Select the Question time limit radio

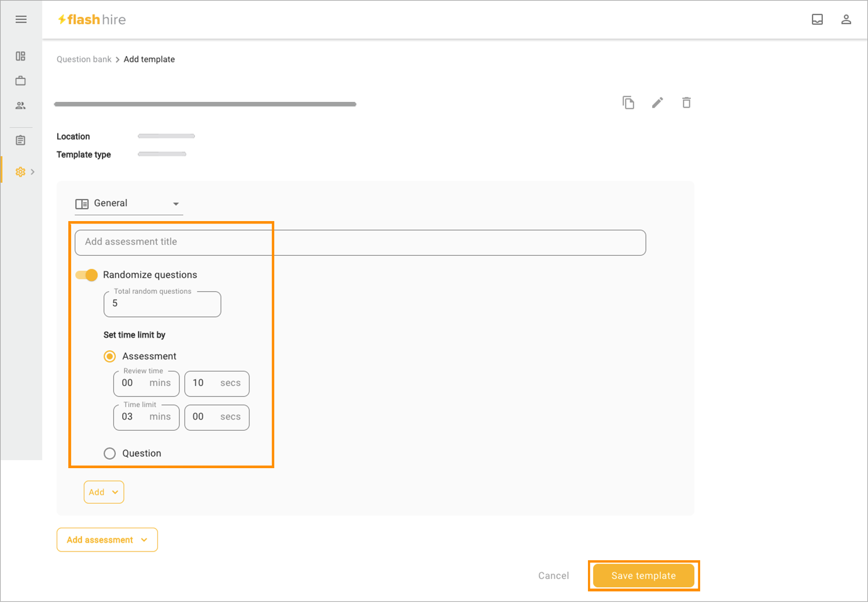click(x=109, y=454)
